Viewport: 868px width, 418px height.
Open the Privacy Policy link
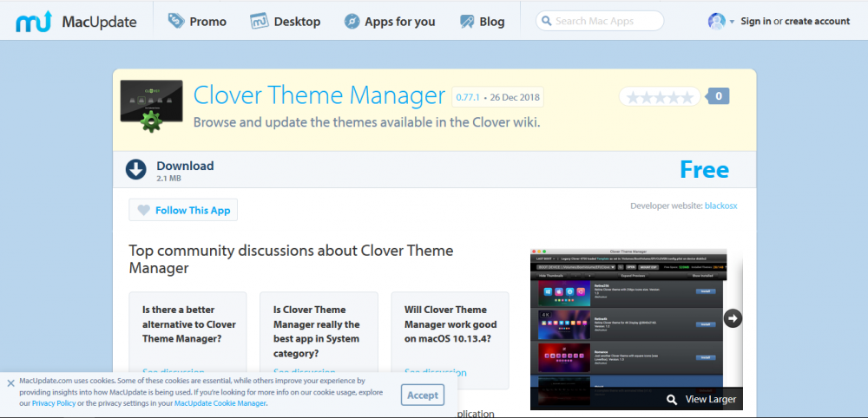[54, 403]
